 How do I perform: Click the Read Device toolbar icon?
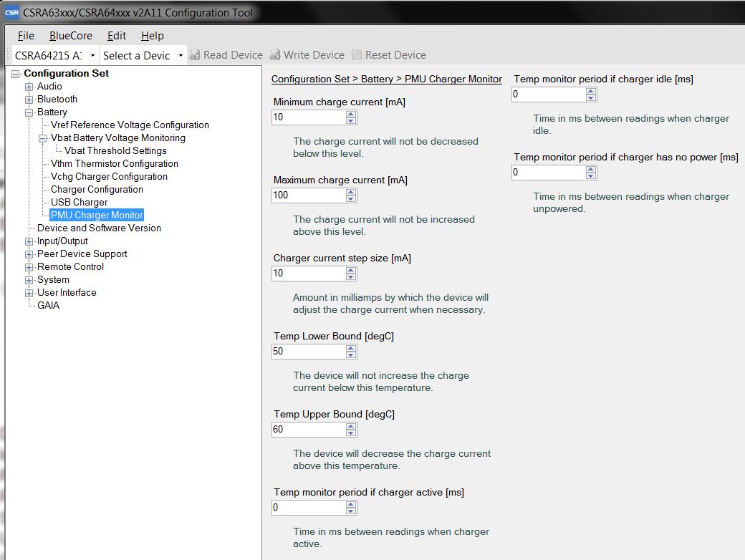tap(195, 55)
